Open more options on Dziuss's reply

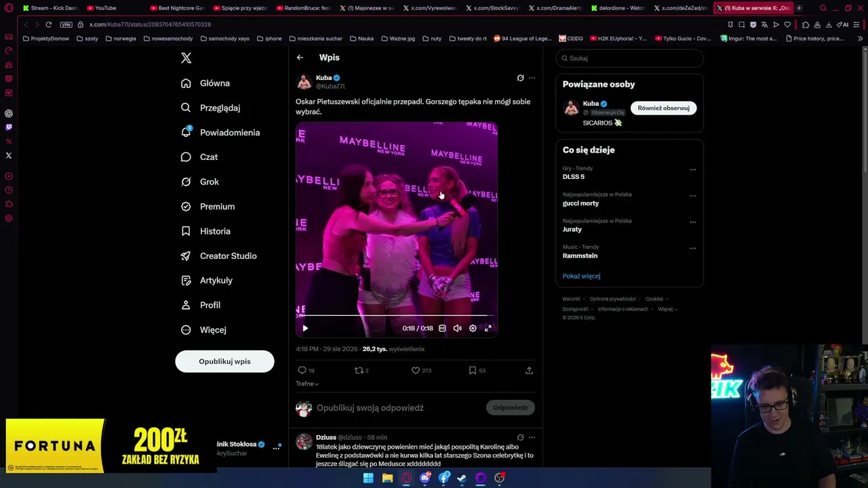tap(532, 437)
